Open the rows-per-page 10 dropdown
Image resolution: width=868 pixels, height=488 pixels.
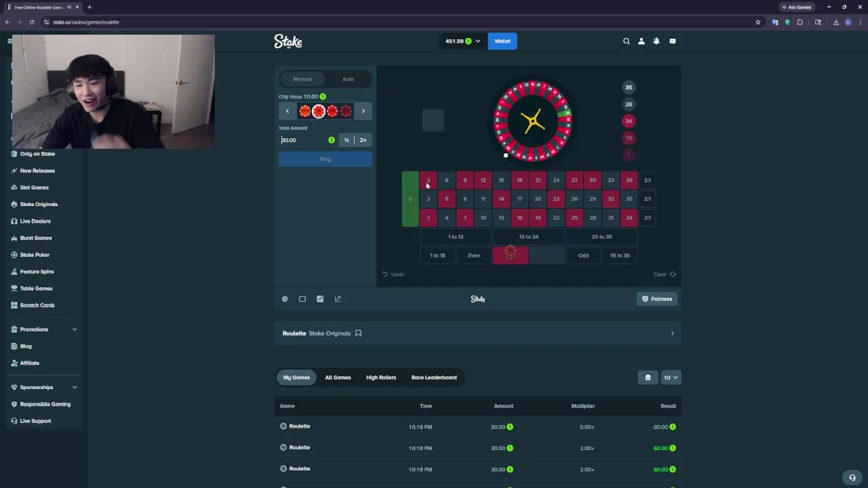[671, 378]
